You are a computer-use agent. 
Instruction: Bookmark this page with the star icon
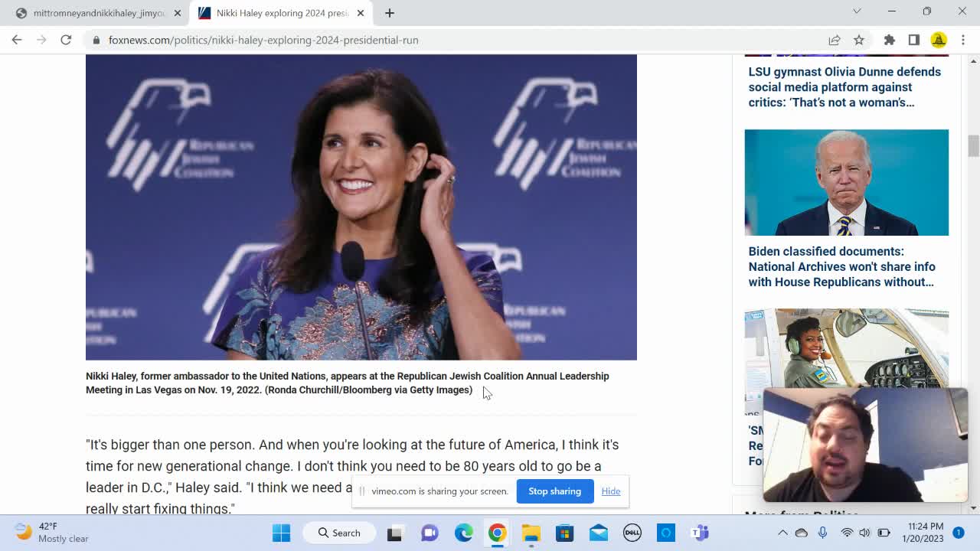point(859,40)
